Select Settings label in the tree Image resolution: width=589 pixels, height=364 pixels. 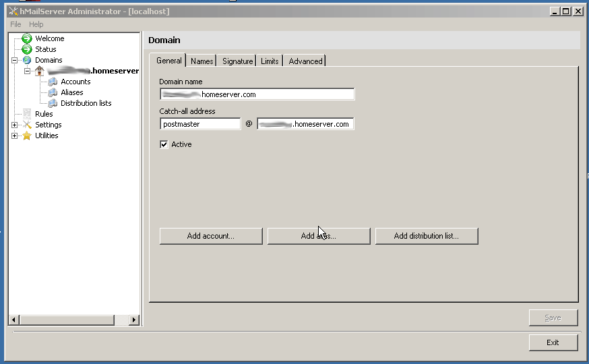48,125
